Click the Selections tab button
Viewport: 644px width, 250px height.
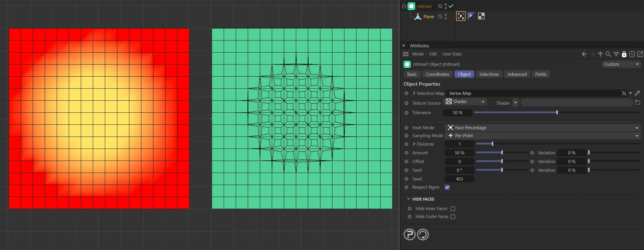(489, 74)
